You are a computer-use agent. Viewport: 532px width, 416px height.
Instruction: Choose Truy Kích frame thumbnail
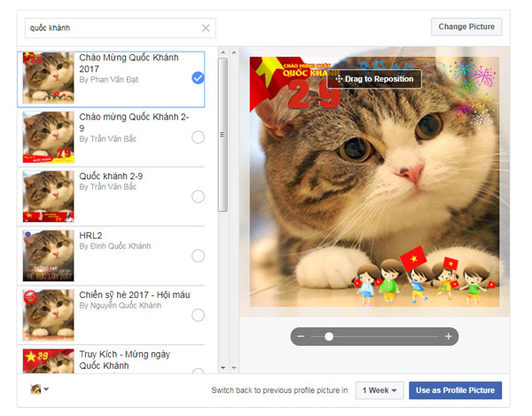[x=48, y=361]
